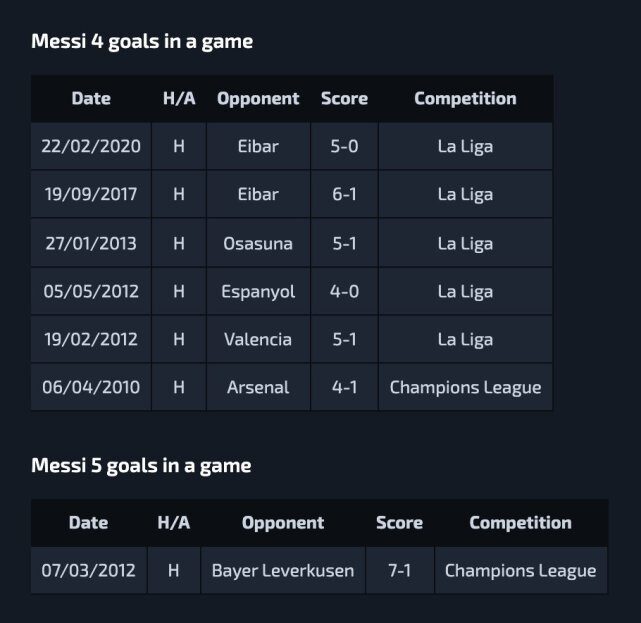Viewport: 641px width, 623px height.
Task: Click the Competition header in 4 goals table
Action: point(465,99)
